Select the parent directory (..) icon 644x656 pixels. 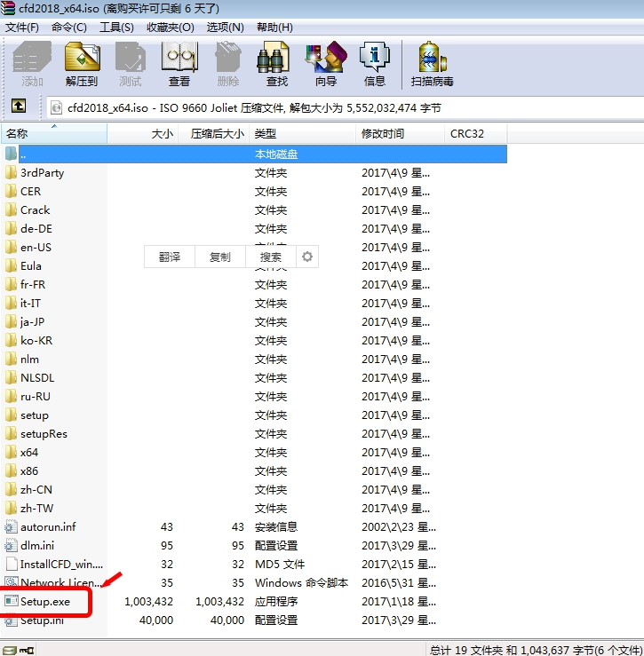pyautogui.click(x=11, y=154)
